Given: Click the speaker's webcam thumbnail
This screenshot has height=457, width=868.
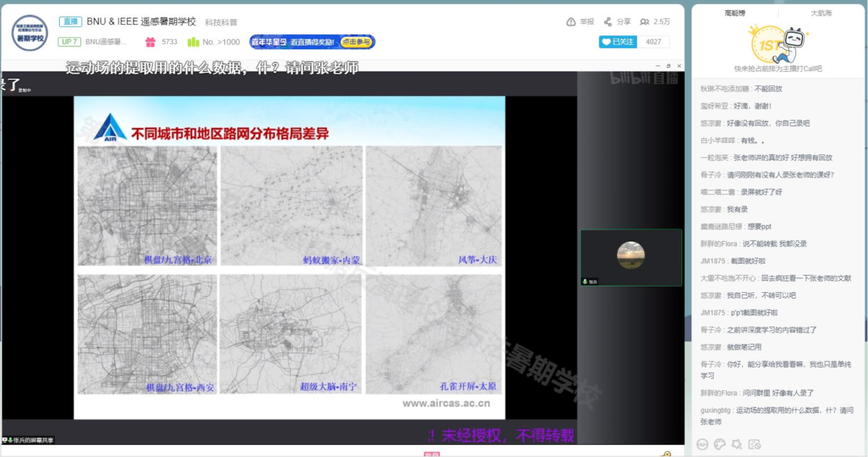Looking at the screenshot, I should click(631, 258).
